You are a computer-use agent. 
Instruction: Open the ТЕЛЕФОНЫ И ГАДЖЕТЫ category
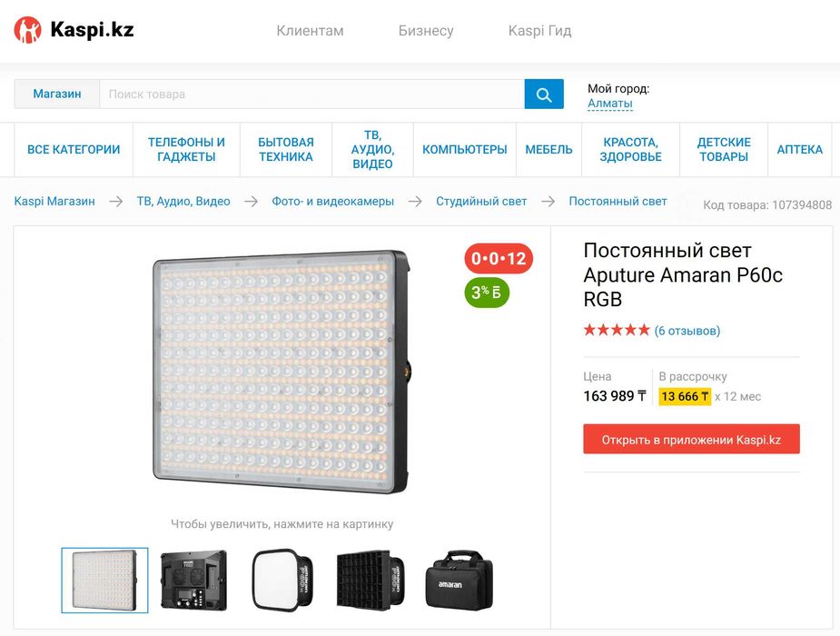click(x=186, y=150)
